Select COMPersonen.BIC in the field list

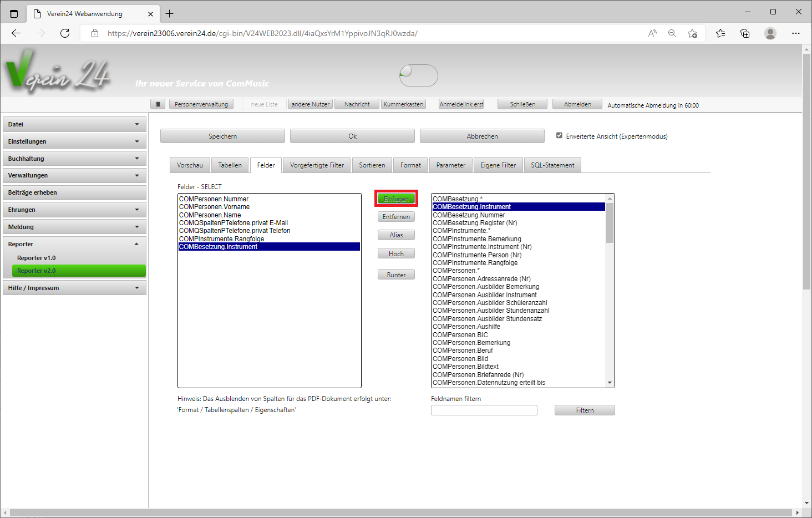tap(460, 335)
